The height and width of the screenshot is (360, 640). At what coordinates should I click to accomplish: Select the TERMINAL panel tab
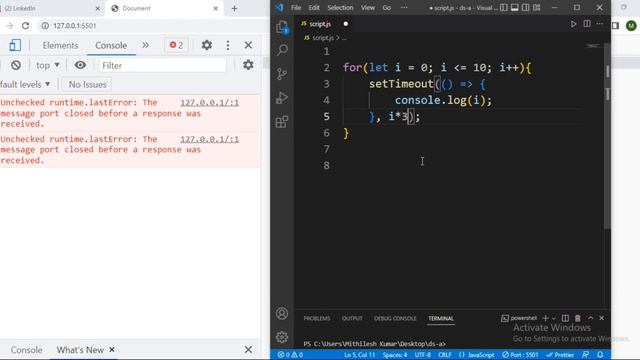click(441, 318)
